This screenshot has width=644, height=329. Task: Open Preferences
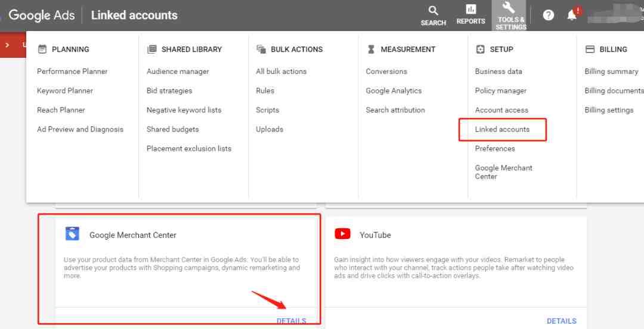[495, 148]
